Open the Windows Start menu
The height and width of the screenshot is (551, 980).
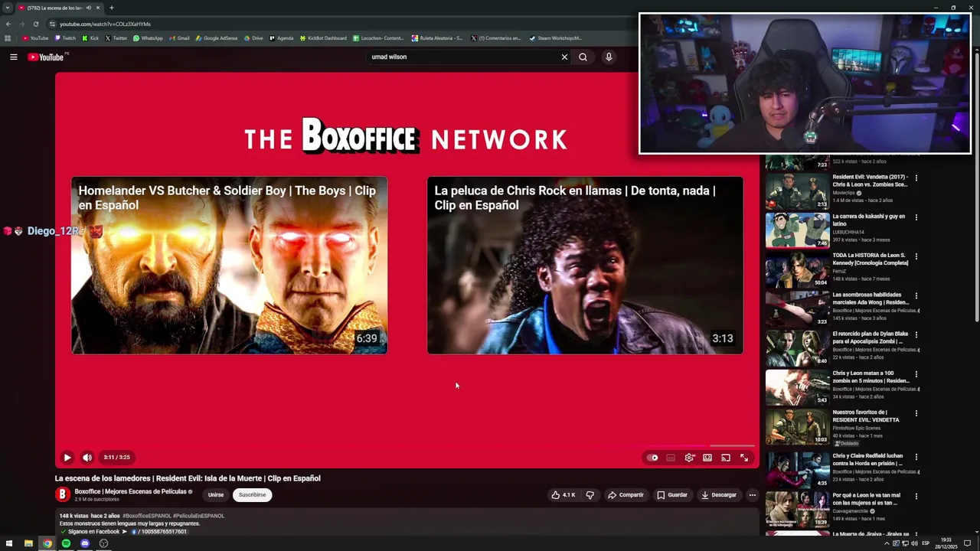(x=9, y=543)
